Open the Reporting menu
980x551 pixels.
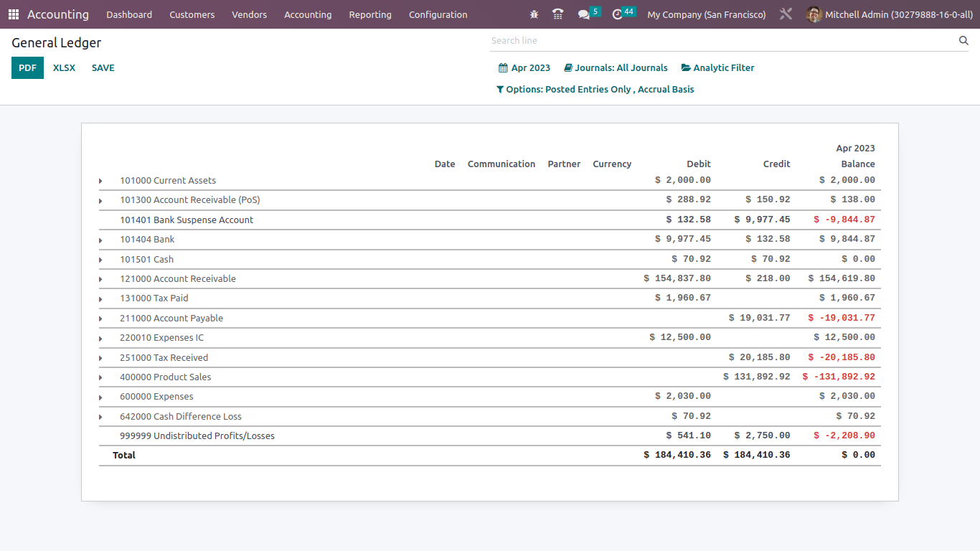pos(370,14)
